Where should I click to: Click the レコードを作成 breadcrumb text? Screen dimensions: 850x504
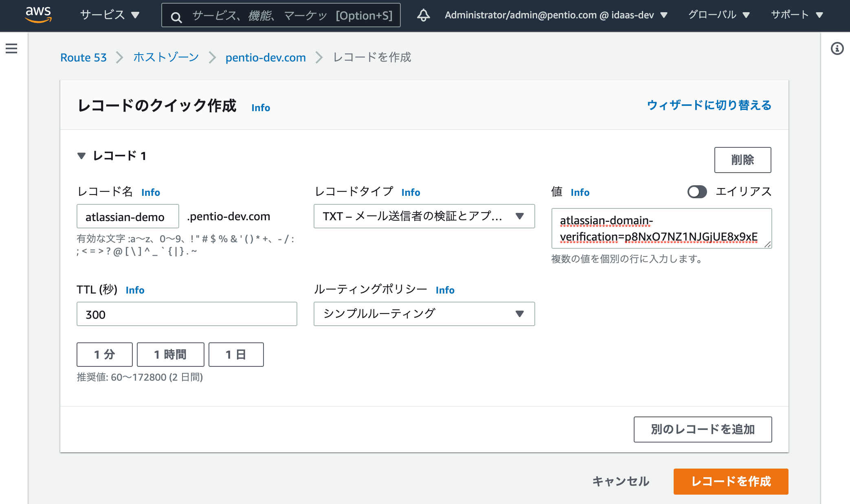pos(372,57)
